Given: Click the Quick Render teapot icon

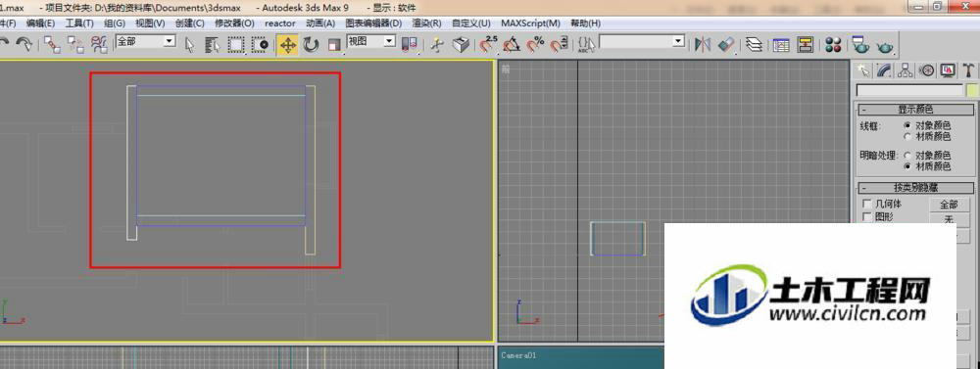Looking at the screenshot, I should pyautogui.click(x=885, y=46).
